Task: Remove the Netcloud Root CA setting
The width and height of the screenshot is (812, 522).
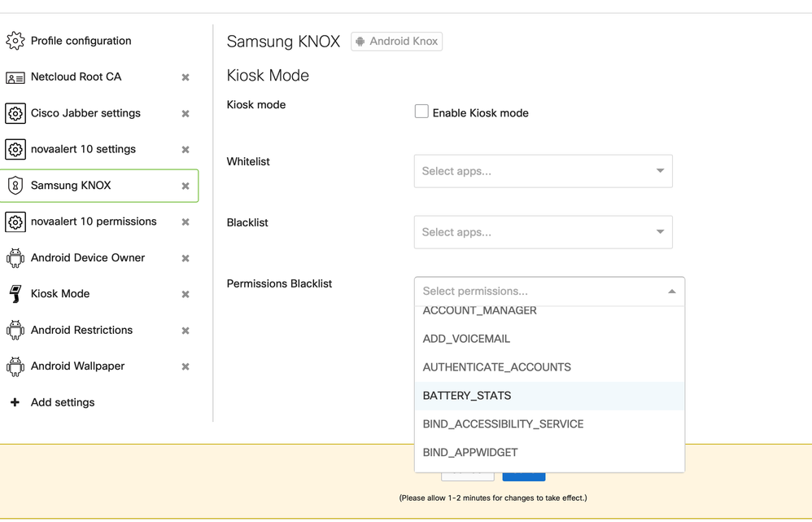Action: point(186,77)
